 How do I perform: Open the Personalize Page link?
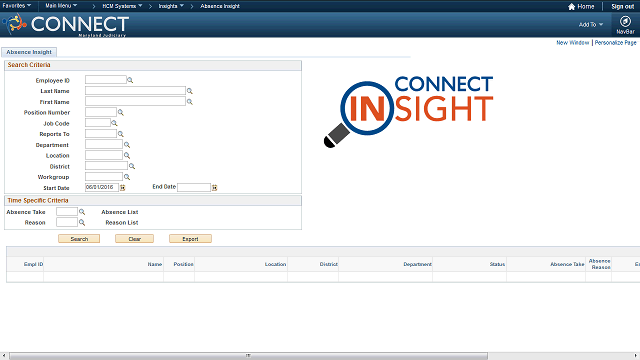pos(616,42)
